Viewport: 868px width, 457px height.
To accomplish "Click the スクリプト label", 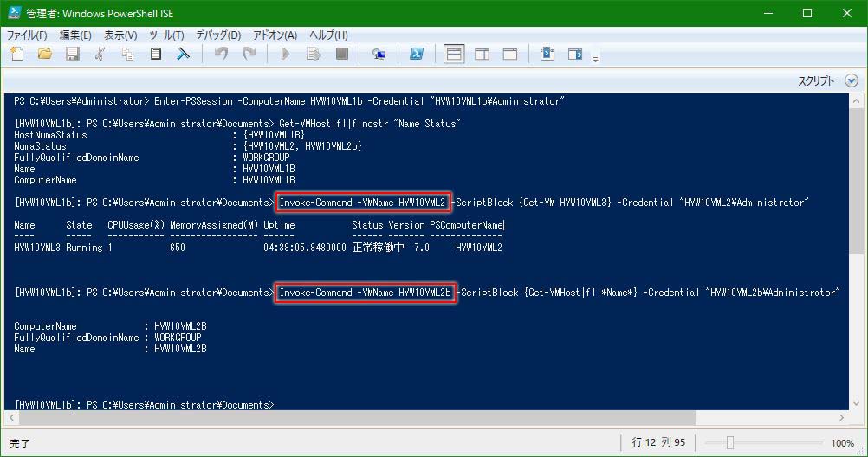I will click(815, 80).
